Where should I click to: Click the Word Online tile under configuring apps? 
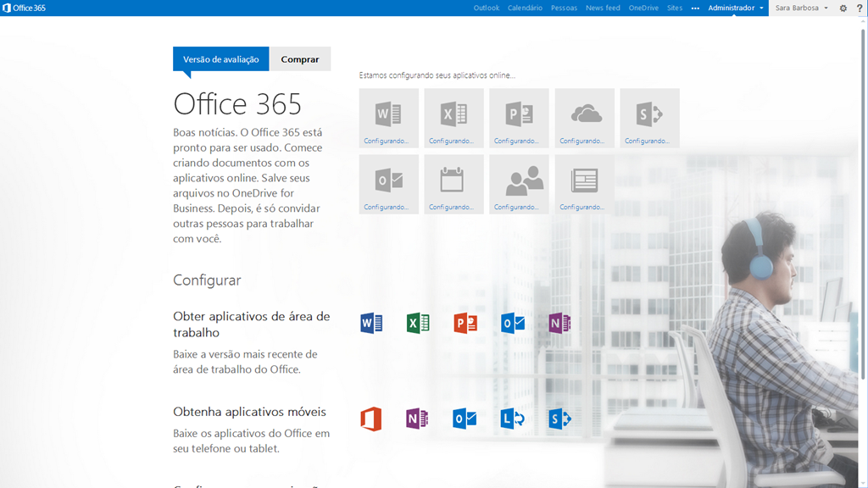(x=388, y=118)
